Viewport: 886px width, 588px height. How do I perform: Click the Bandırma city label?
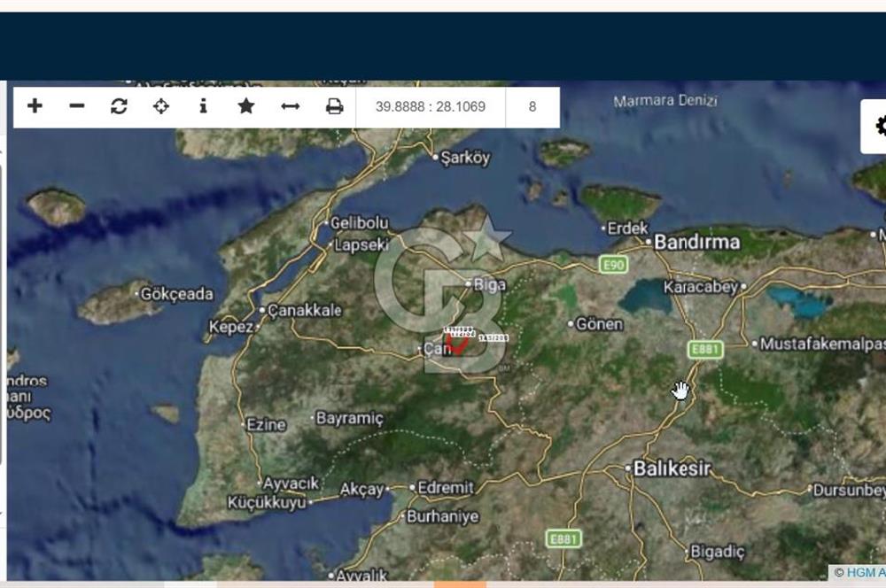pos(696,243)
